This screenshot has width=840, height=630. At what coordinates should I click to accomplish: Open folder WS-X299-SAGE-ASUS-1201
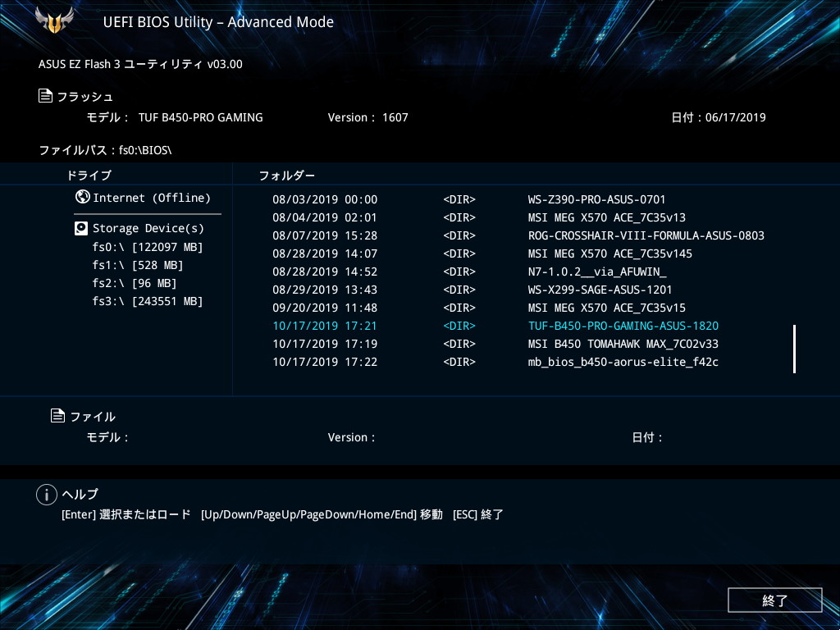pos(600,290)
